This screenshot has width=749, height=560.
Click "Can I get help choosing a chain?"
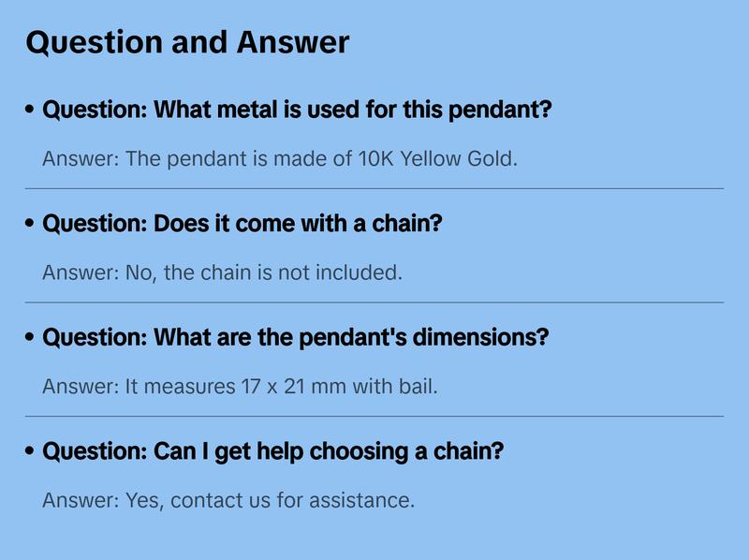click(273, 451)
